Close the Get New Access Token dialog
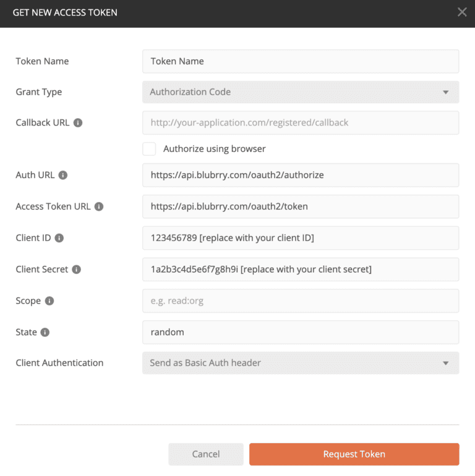The image size is (475, 476). [x=462, y=12]
